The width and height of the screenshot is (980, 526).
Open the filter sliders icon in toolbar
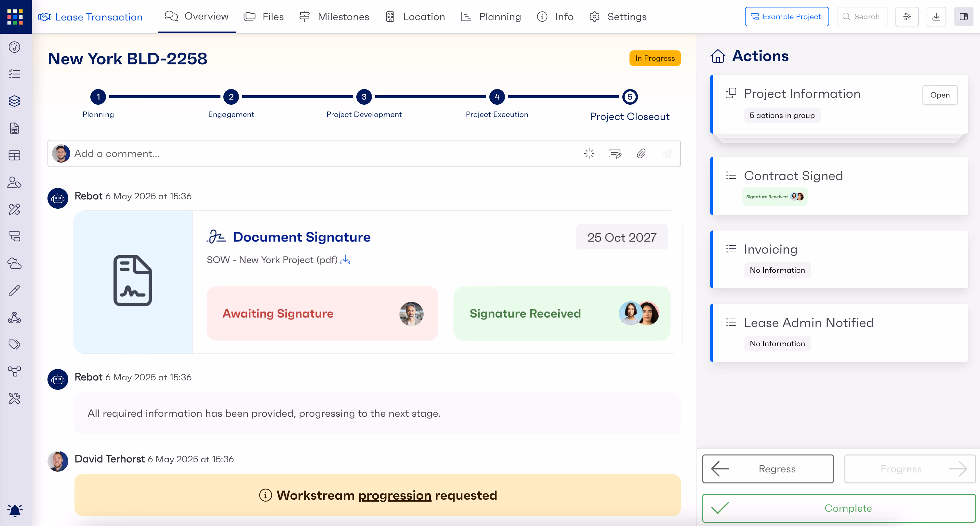(x=907, y=17)
